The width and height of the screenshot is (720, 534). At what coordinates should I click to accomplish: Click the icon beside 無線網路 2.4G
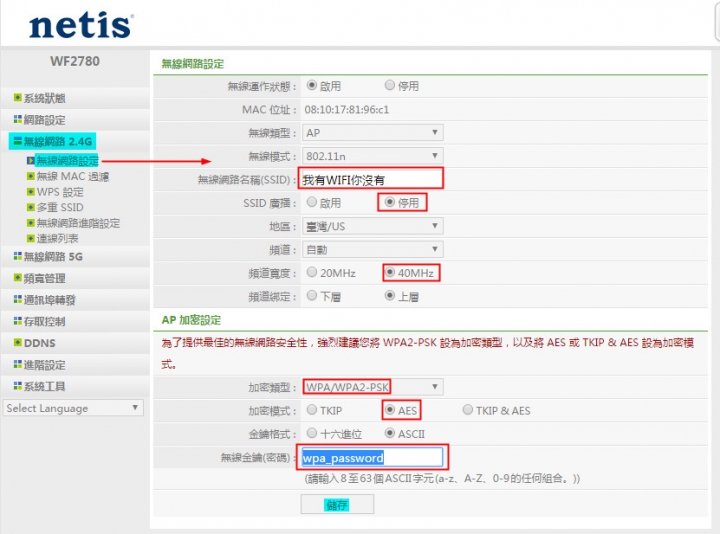[17, 141]
